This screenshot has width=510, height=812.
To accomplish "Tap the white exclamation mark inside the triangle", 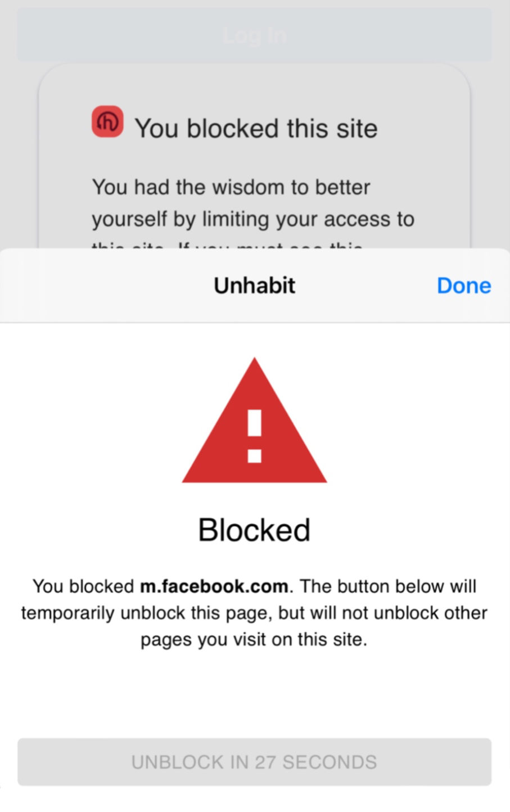I will tap(254, 436).
